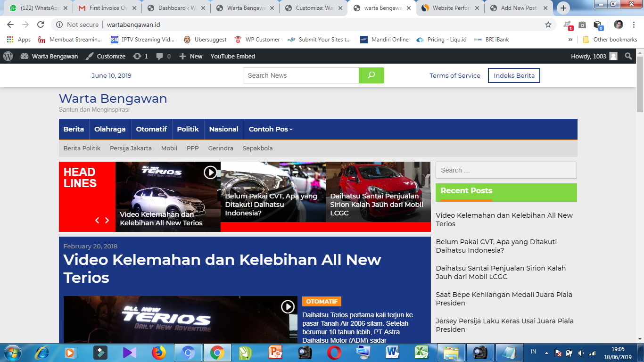The width and height of the screenshot is (644, 362).
Task: Select Berita in the main navigation
Action: 74,129
